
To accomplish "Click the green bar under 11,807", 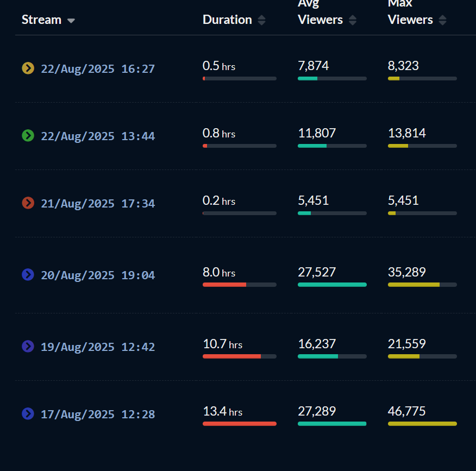I will pos(312,146).
